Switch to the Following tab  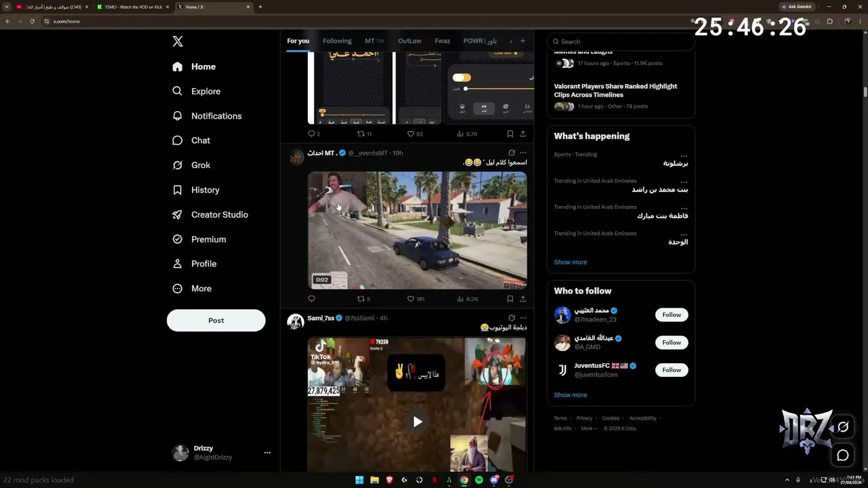337,41
